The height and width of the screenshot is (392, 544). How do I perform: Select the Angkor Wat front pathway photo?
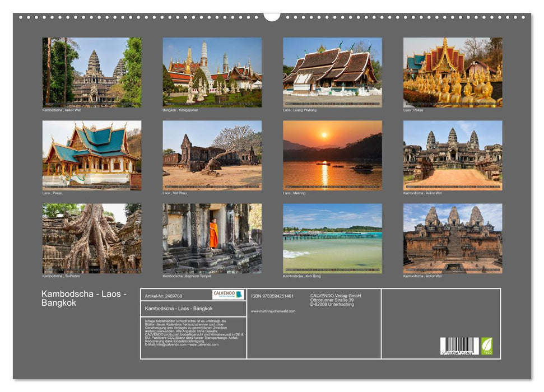(453, 155)
